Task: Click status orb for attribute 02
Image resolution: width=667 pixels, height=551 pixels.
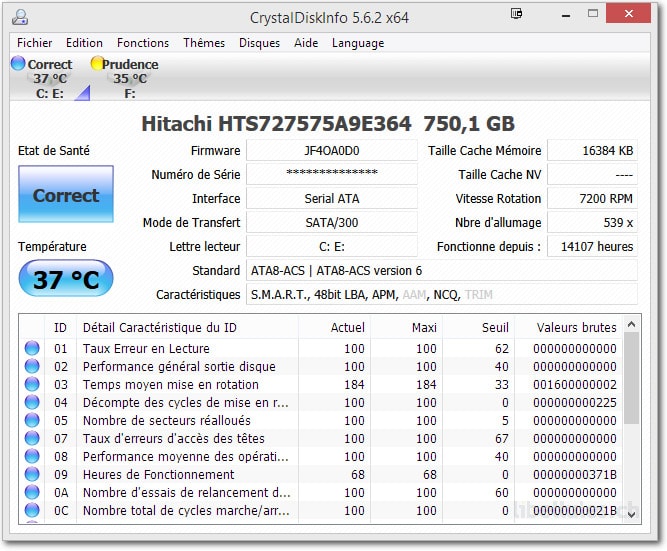Action: point(32,366)
